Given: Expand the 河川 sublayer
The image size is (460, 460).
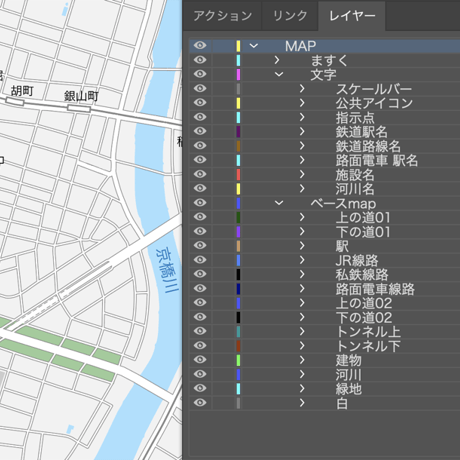Looking at the screenshot, I should click(x=302, y=374).
